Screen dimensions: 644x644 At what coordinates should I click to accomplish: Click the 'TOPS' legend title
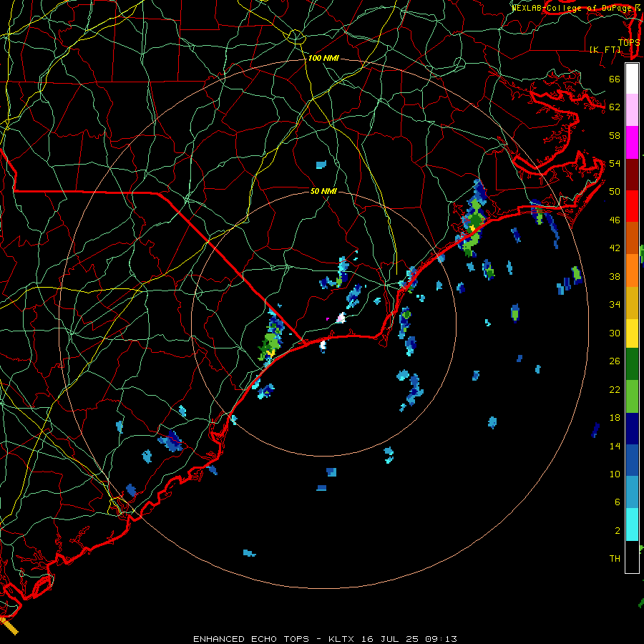click(629, 43)
